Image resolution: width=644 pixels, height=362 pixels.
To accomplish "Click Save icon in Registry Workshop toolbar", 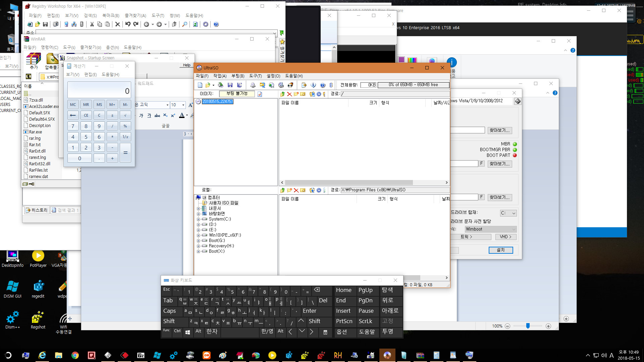I will click(45, 24).
